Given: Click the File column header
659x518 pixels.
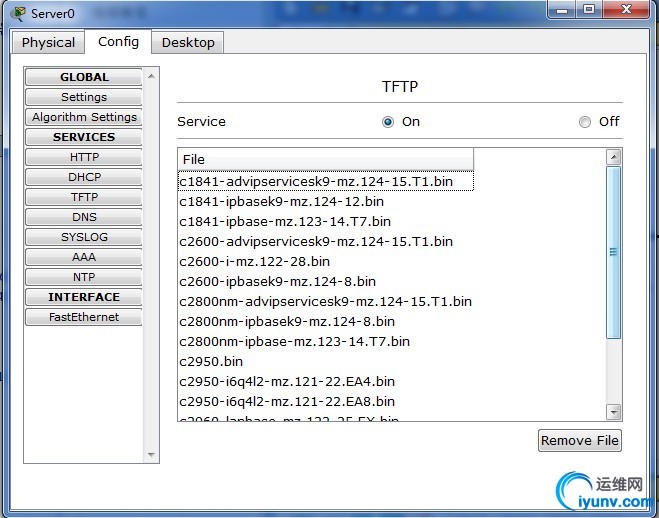Looking at the screenshot, I should pyautogui.click(x=326, y=159).
